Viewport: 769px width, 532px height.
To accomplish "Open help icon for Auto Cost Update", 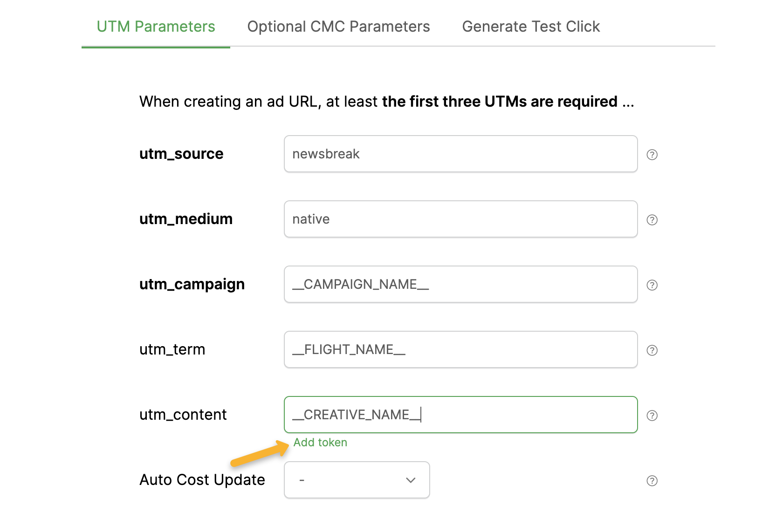I will (652, 481).
